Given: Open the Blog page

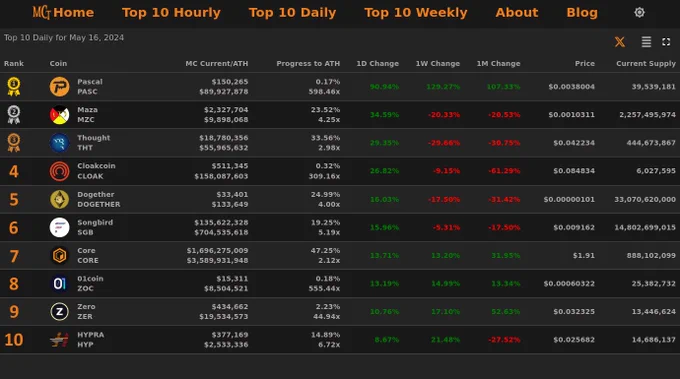Looking at the screenshot, I should (582, 13).
